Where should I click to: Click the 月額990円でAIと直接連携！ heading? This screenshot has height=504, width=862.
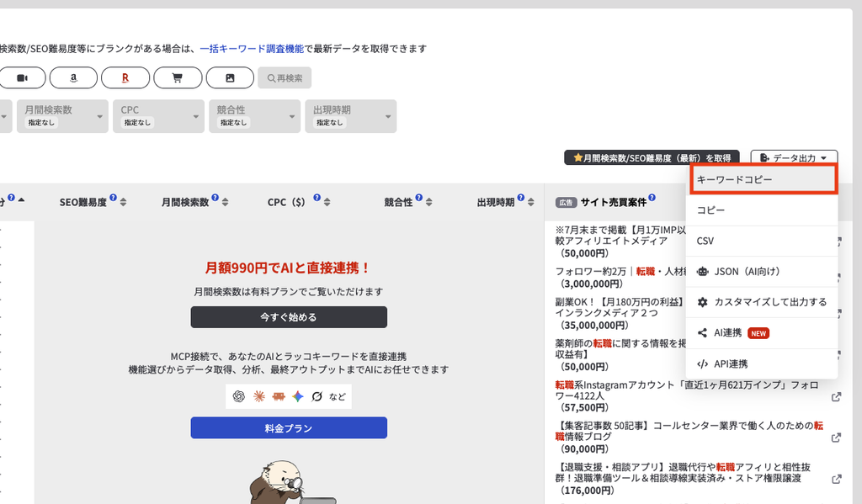coord(289,268)
